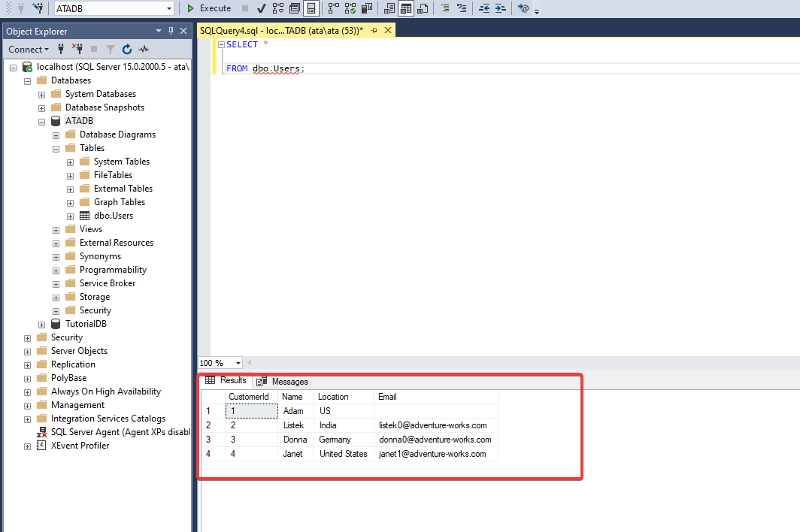
Task: Select the dbo.Users table icon
Action: 85,216
